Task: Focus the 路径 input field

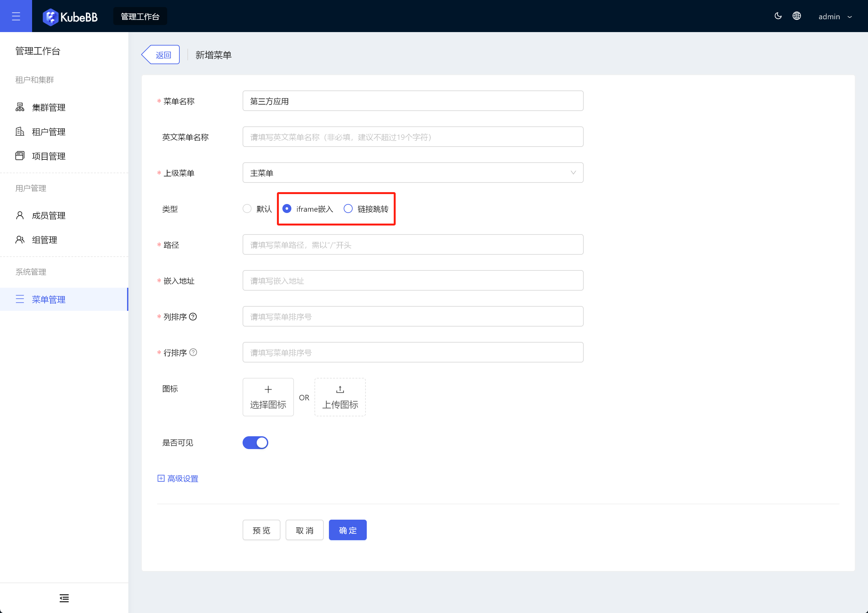Action: pos(413,244)
